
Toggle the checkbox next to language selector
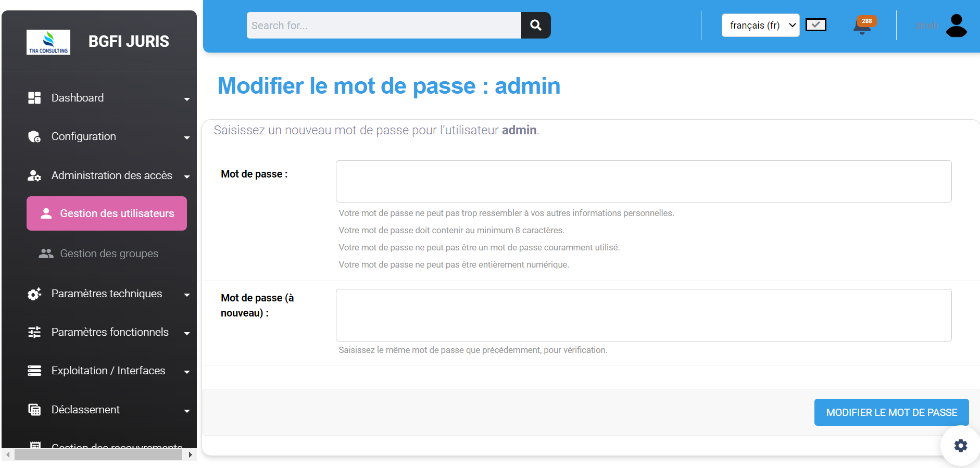pos(815,25)
